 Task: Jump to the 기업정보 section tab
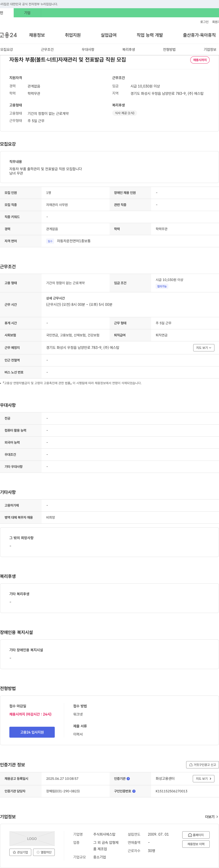click(x=210, y=49)
